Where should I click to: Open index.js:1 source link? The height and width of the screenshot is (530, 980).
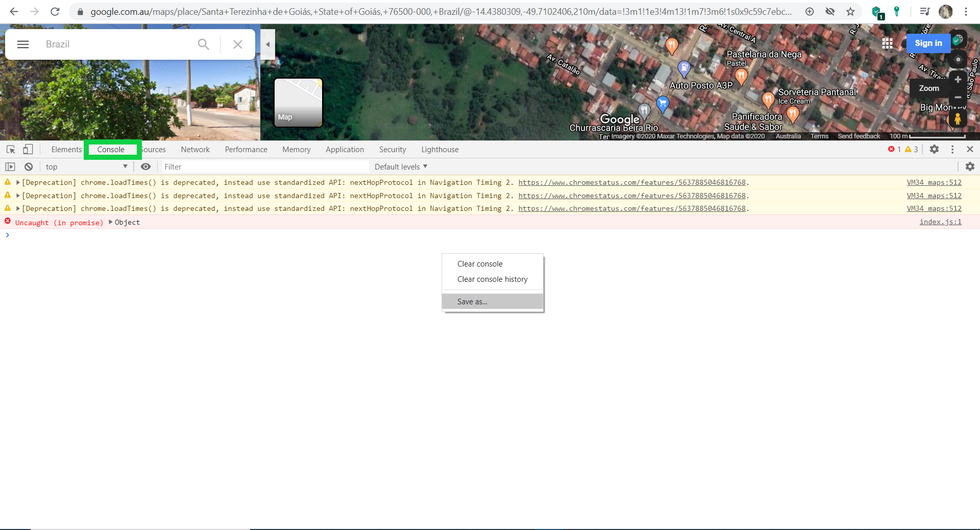(x=940, y=222)
